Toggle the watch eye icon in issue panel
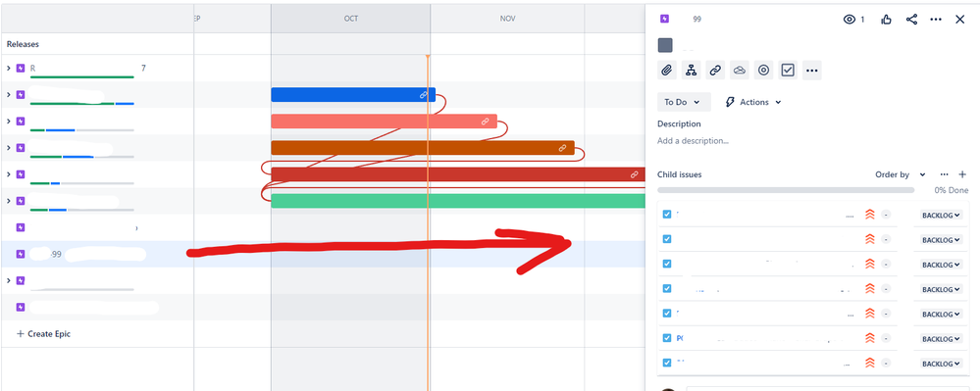This screenshot has width=980, height=391. point(849,20)
